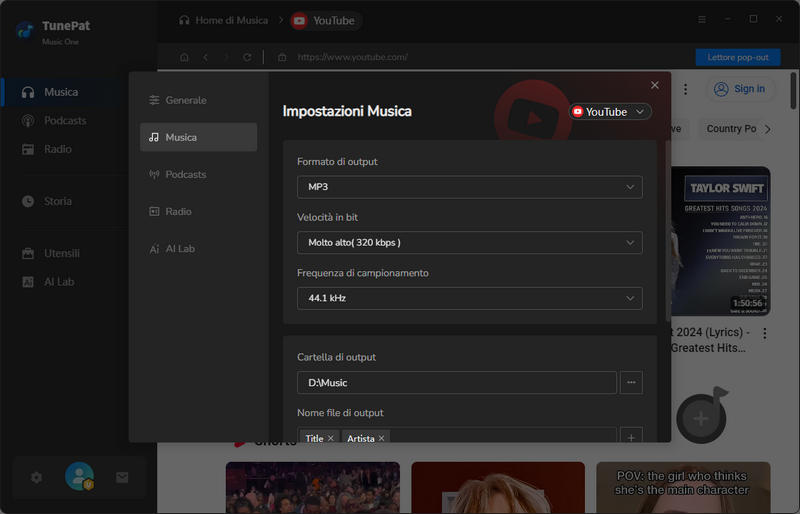Open the Radio settings tab
Viewport: 800px width, 514px height.
198,211
